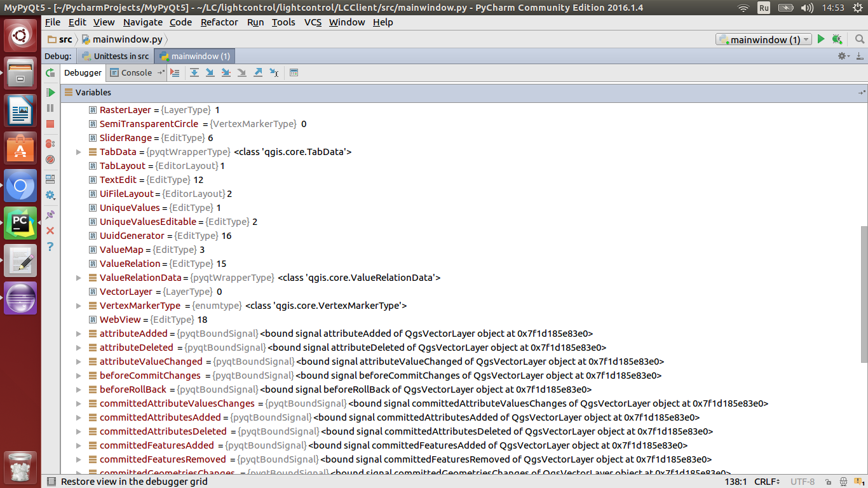Close the debug session with red X
868x488 pixels.
(50, 231)
